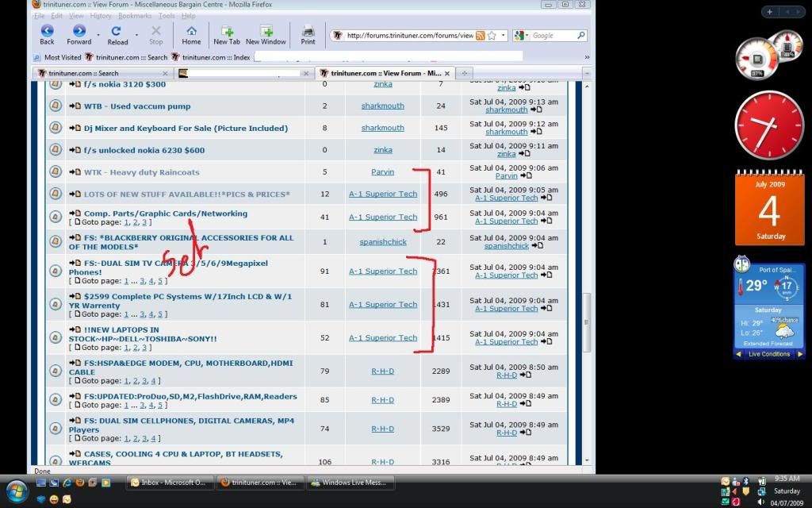The image size is (812, 508).
Task: Click the last-post icon in WTB vaccum pump row
Action: pyautogui.click(x=536, y=110)
